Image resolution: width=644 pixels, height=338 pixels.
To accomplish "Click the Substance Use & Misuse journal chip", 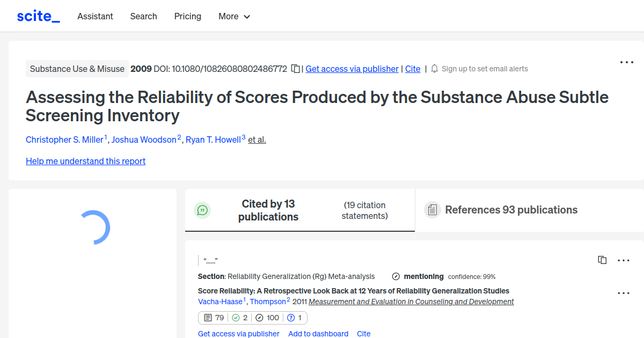I will 77,69.
